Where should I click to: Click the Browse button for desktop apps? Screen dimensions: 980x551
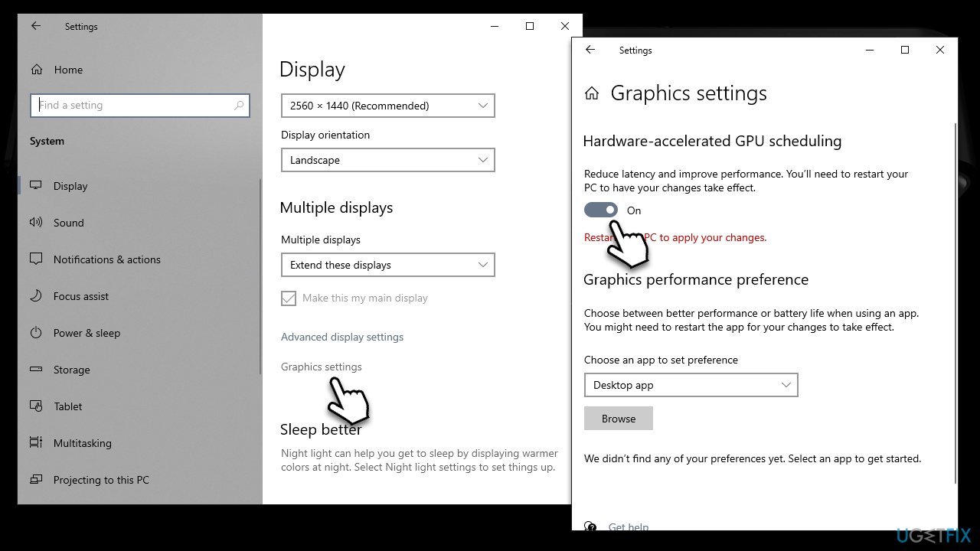(619, 418)
